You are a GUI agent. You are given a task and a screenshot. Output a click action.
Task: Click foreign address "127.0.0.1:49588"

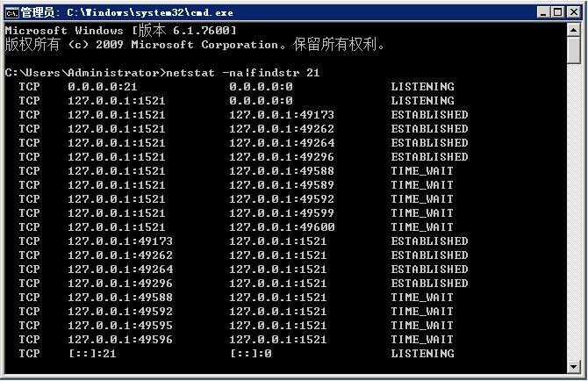coord(282,171)
